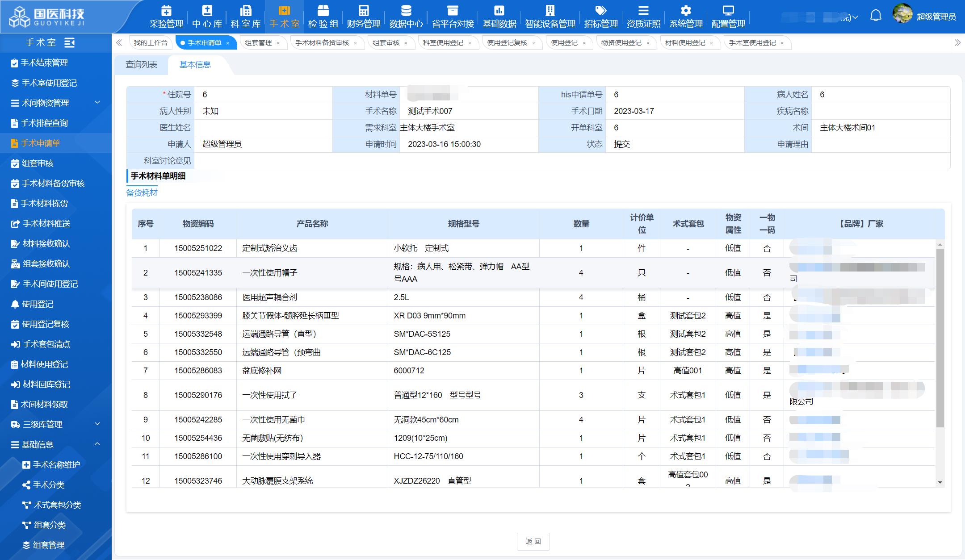Click cell 医用超声耦合剂
This screenshot has width=965, height=560.
coord(312,297)
